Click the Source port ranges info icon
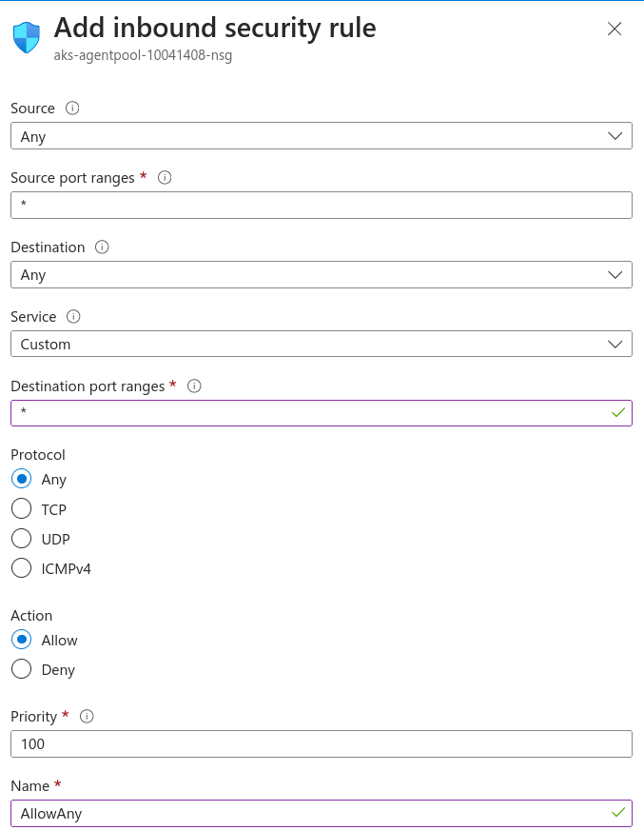 165,178
